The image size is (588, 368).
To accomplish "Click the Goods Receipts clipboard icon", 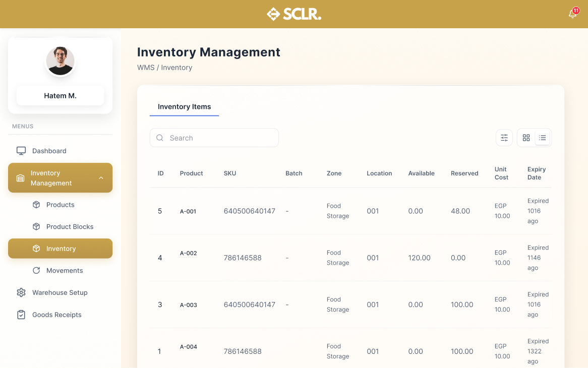I will pos(21,315).
